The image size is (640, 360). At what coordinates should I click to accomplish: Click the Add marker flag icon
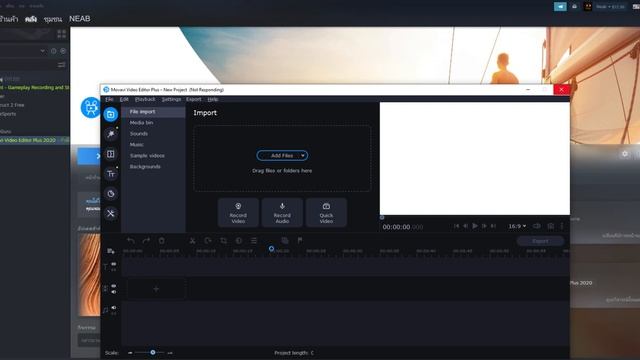pyautogui.click(x=300, y=240)
